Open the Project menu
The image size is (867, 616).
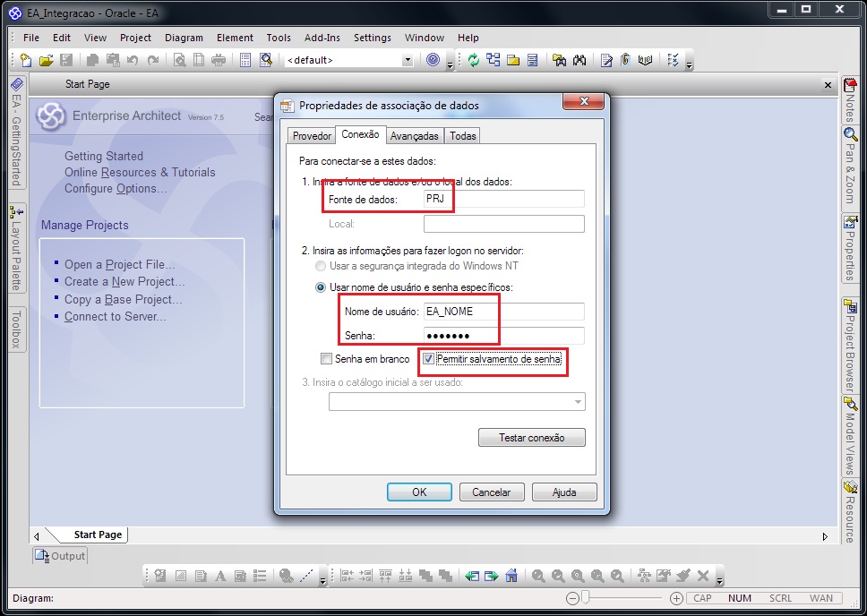pyautogui.click(x=135, y=38)
